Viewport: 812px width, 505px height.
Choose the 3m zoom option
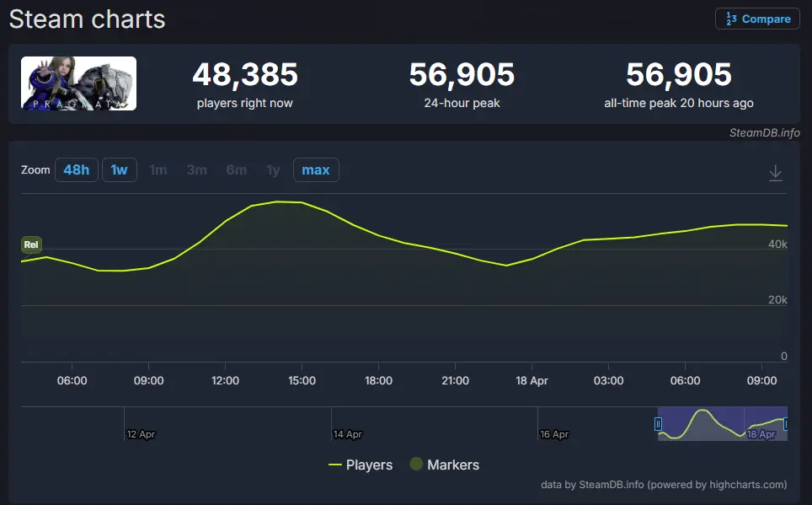click(x=196, y=170)
